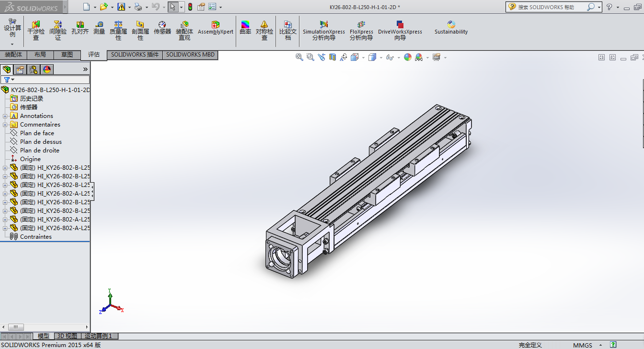644x349 pixels.
Task: Toggle the rebuild traffic light icon
Action: click(190, 7)
